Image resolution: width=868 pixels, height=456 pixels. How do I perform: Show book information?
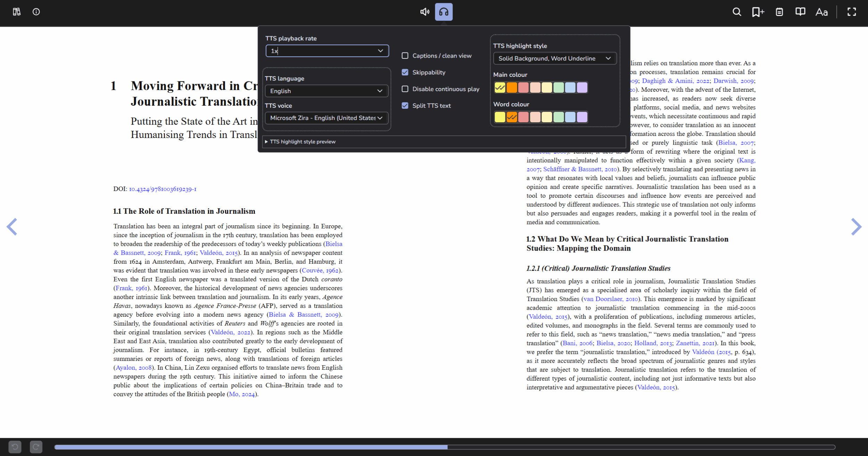click(x=36, y=11)
